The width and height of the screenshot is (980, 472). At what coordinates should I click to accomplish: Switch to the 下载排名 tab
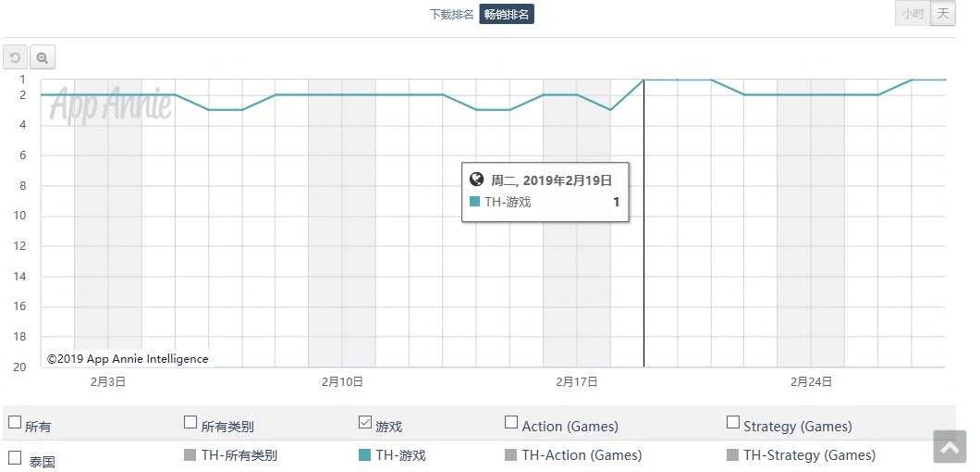pos(451,14)
